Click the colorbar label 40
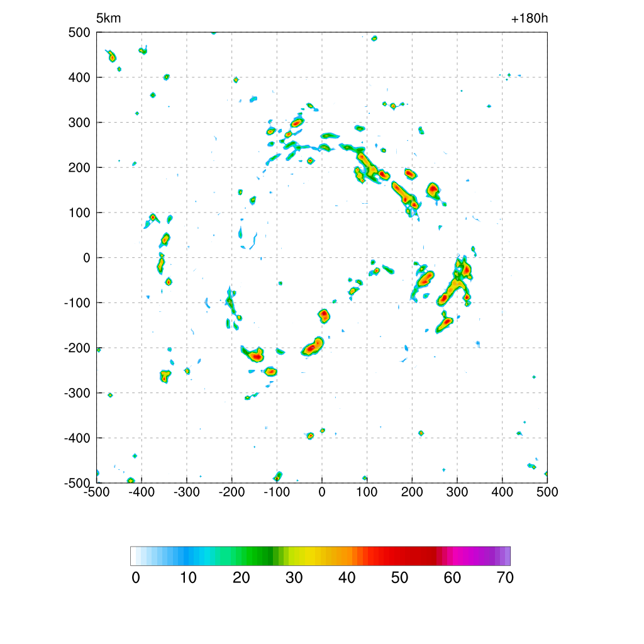The image size is (644, 644). (x=347, y=578)
